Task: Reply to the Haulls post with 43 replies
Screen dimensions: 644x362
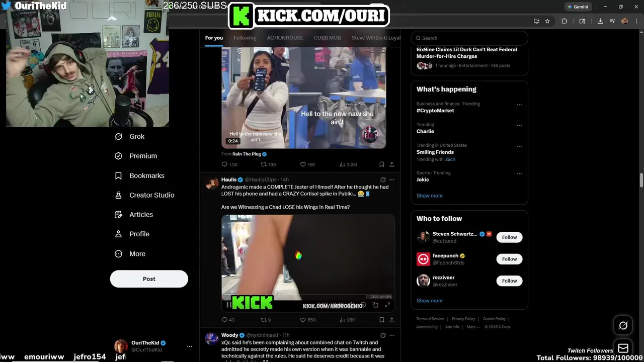Action: 228,320
